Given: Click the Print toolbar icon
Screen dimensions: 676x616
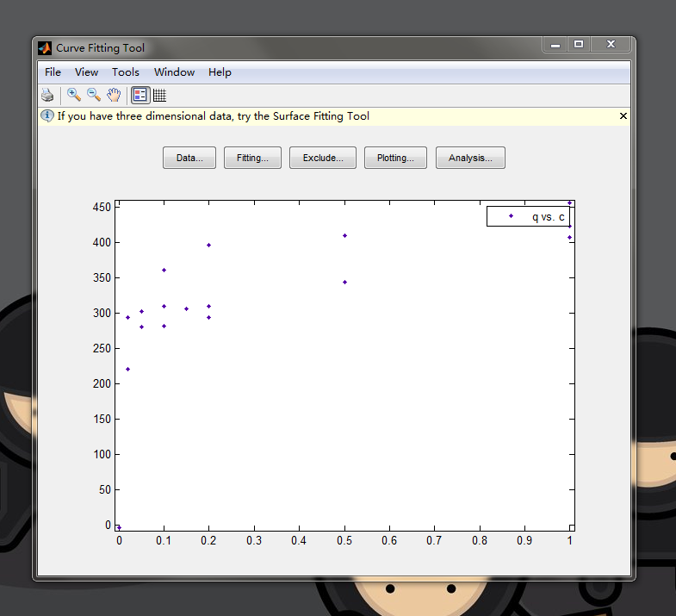Looking at the screenshot, I should [x=47, y=95].
